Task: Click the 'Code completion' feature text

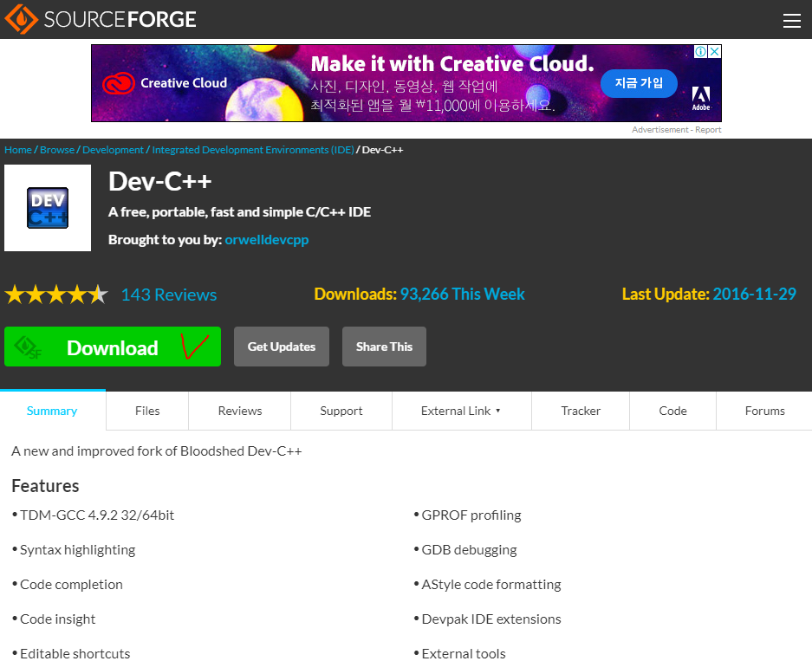Action: 71,585
